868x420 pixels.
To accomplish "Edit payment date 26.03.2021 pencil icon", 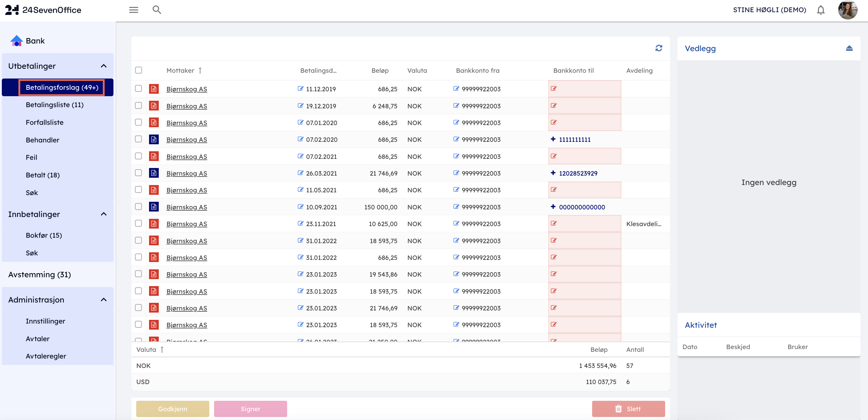I will 300,173.
